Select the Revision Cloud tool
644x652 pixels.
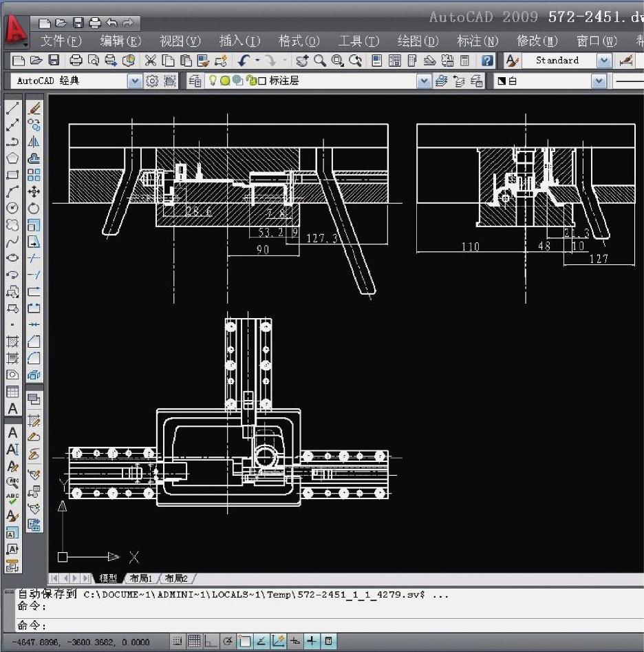point(12,224)
